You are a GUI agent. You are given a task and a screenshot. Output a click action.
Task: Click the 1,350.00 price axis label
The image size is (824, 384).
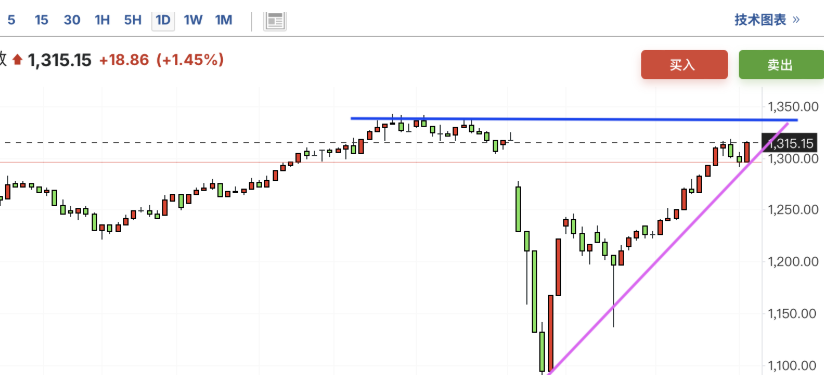793,107
